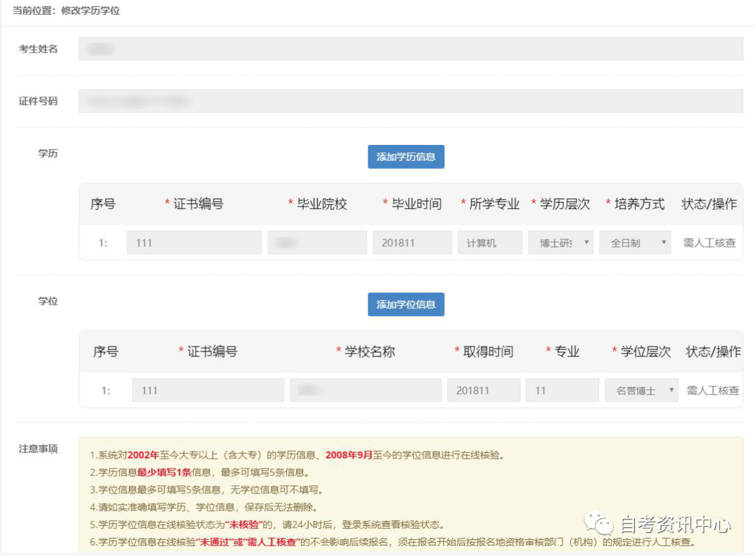Open the 学位层次 dropdown showing 名誉博士
Screen dimensions: 756x558
[x=642, y=390]
